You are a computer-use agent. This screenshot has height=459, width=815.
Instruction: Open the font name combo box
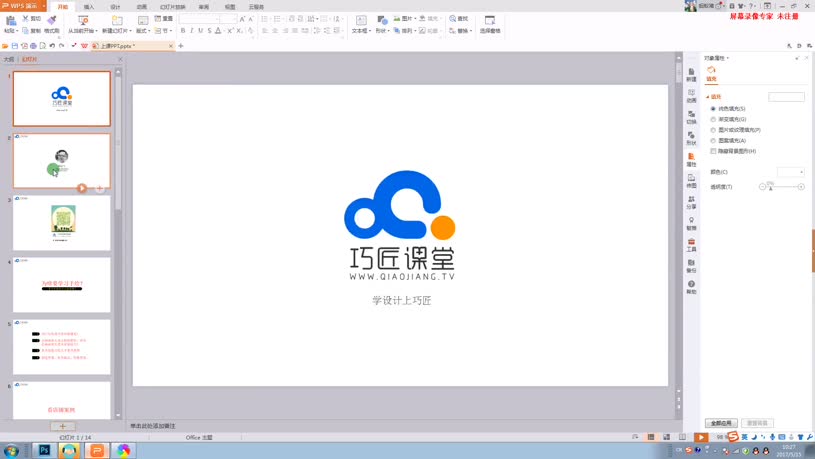click(x=199, y=19)
